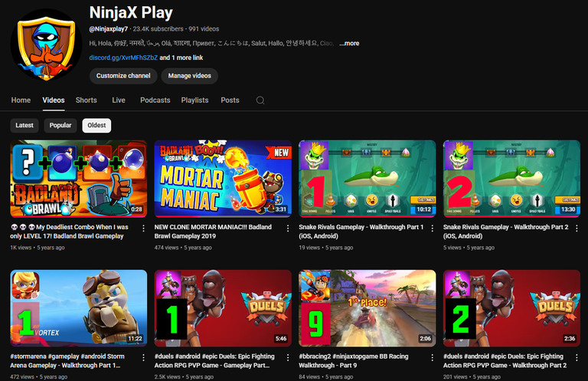Select the Videos tab
The image size is (588, 381).
(x=54, y=100)
